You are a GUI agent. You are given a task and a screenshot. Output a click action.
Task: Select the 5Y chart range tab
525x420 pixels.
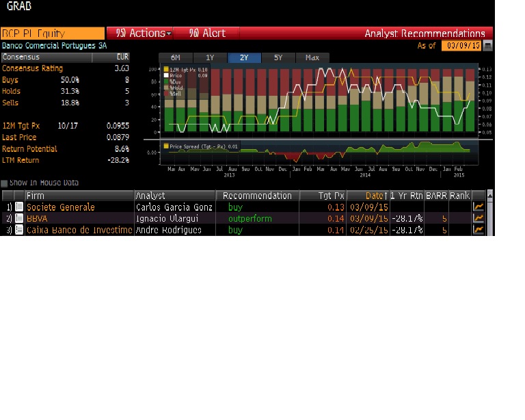tap(278, 57)
